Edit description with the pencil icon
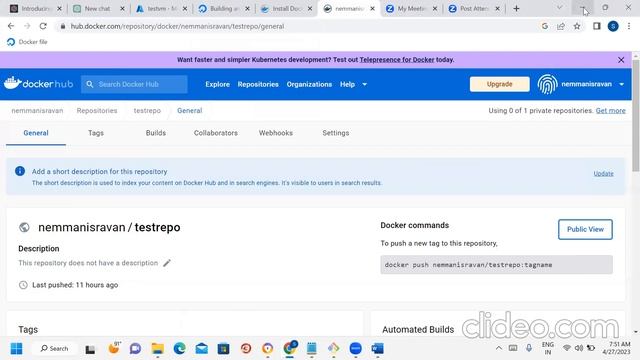Screen dimensions: 640x360 pos(167,263)
